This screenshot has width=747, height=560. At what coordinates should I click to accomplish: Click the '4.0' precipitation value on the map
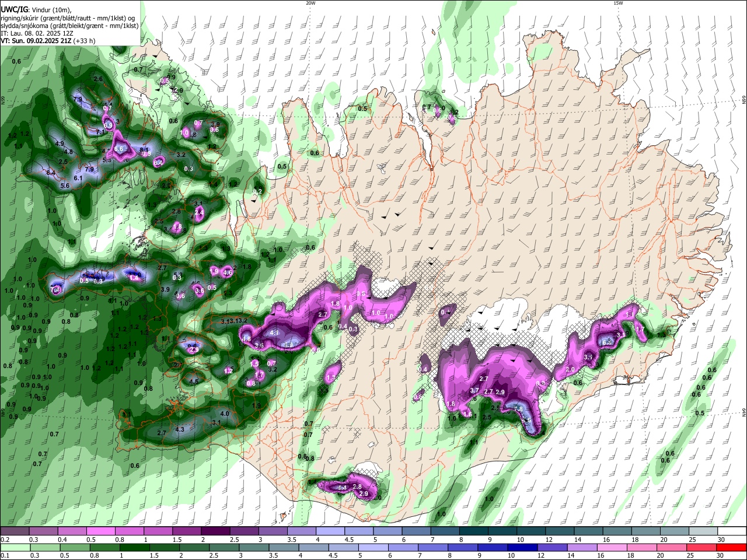click(x=225, y=414)
